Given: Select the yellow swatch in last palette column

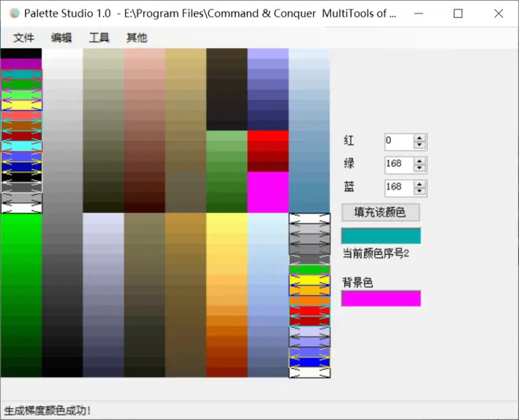Looking at the screenshot, I should tap(310, 280).
